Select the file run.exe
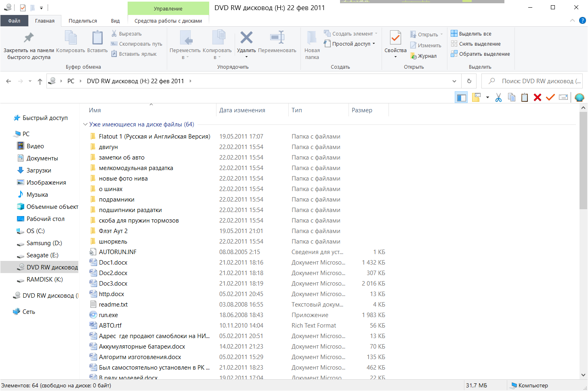588x391 pixels. [108, 315]
